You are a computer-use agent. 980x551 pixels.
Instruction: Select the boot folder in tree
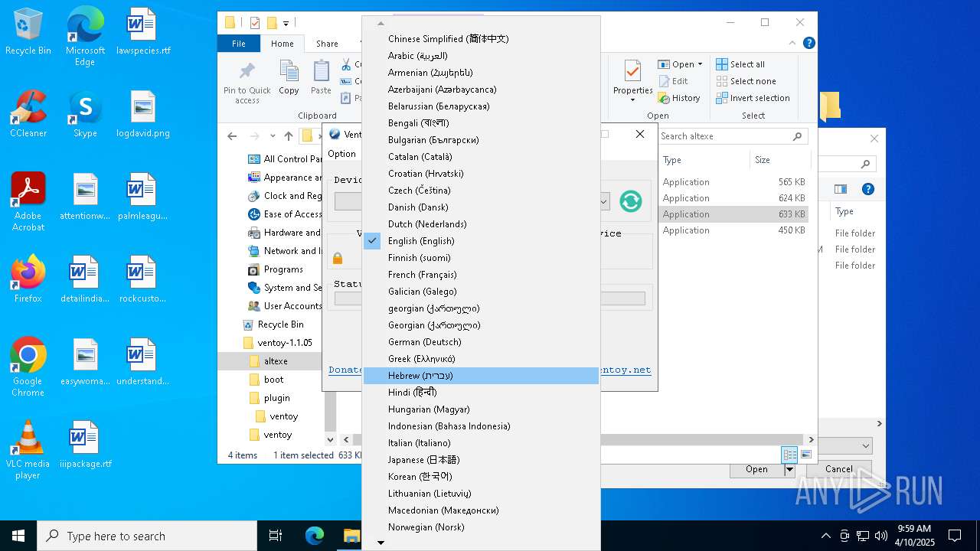pyautogui.click(x=273, y=380)
